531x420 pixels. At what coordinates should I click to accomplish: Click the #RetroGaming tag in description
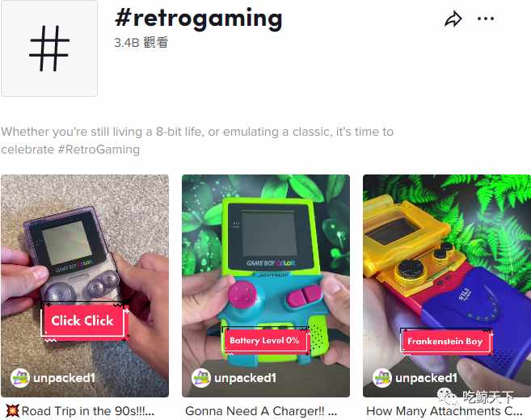[99, 149]
